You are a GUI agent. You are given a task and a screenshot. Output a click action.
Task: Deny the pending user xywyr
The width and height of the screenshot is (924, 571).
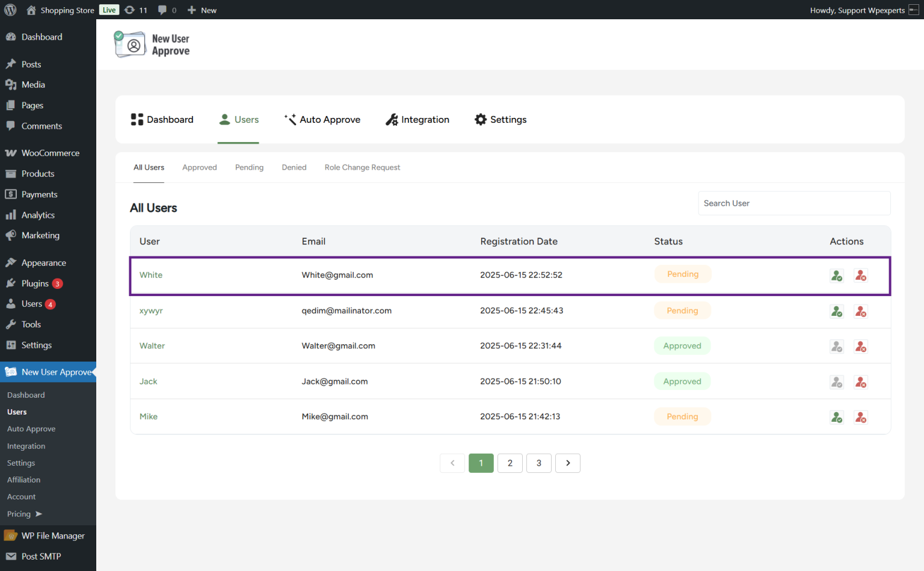[x=860, y=311]
